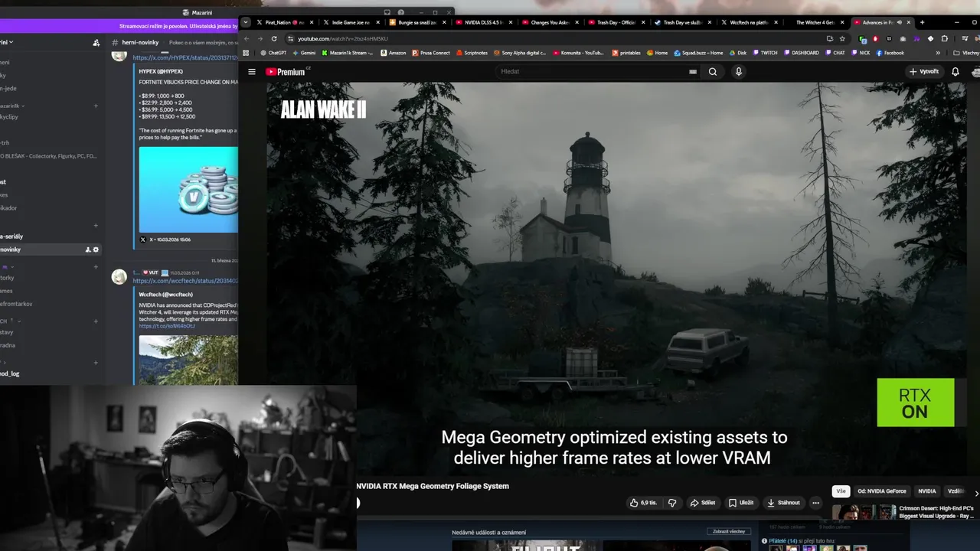The height and width of the screenshot is (551, 980).
Task: Open TWITCH bookmark
Action: tap(765, 53)
